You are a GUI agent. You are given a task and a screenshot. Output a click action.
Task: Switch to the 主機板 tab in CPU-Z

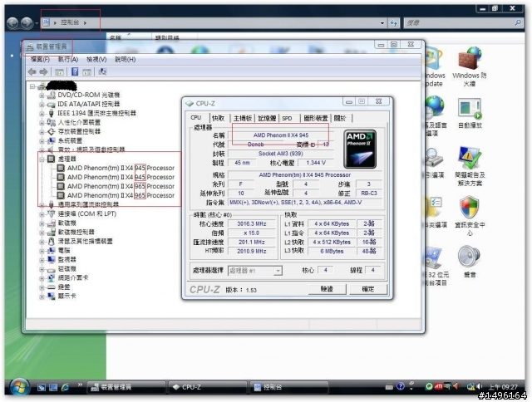243,118
